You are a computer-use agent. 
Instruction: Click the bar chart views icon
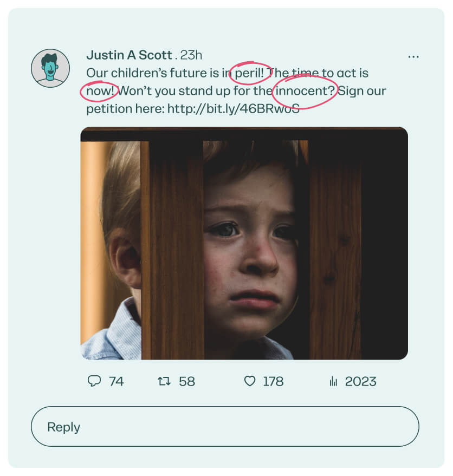coord(333,382)
